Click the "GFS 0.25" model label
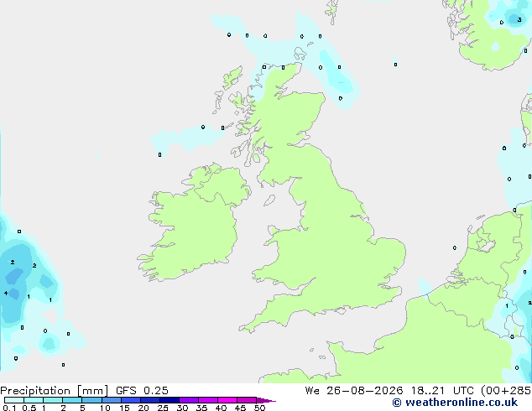 tap(142, 391)
